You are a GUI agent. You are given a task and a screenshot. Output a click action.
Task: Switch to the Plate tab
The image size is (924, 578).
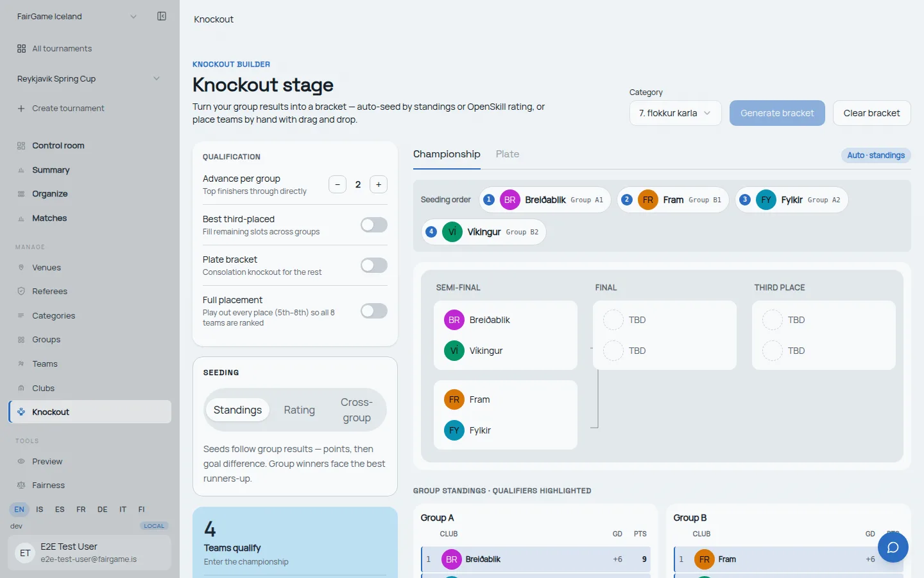(x=508, y=154)
